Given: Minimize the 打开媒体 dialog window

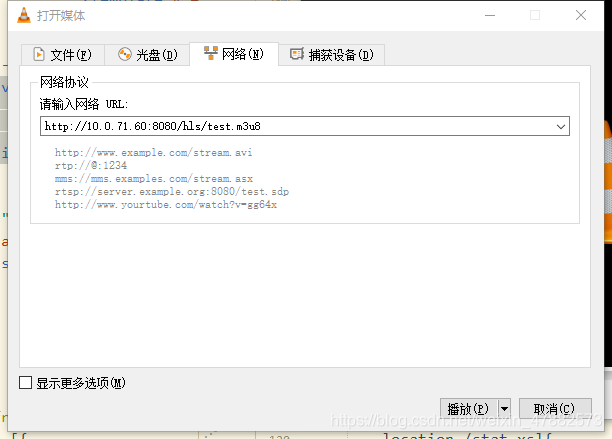Looking at the screenshot, I should point(490,15).
